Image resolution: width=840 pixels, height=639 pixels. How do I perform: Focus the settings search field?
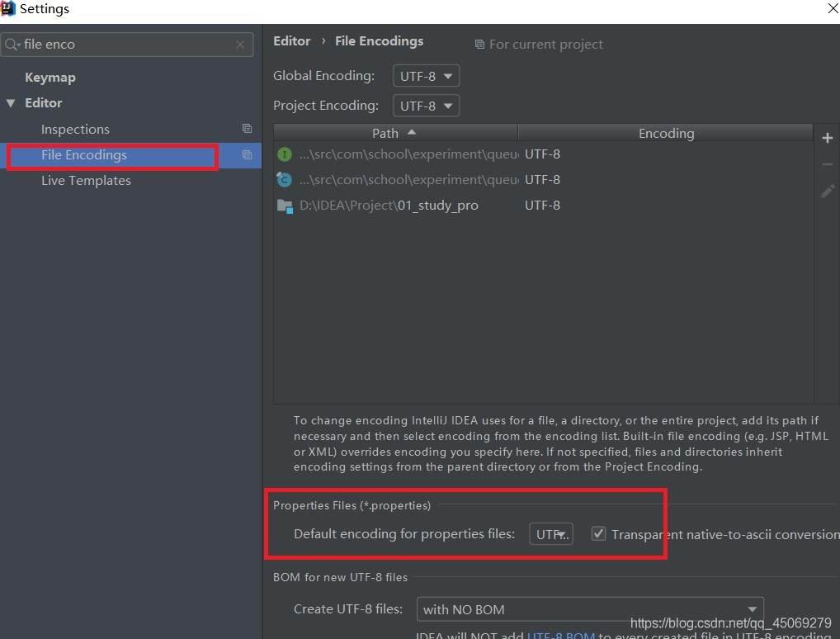127,45
